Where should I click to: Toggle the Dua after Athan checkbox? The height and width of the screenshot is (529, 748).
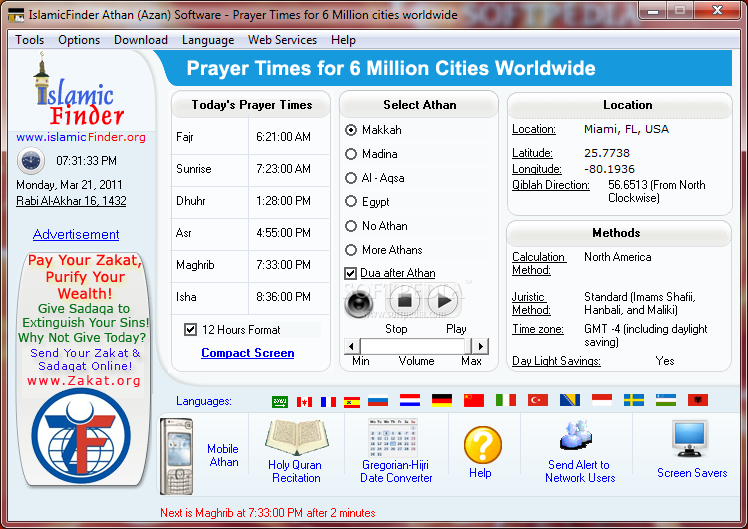pyautogui.click(x=351, y=273)
